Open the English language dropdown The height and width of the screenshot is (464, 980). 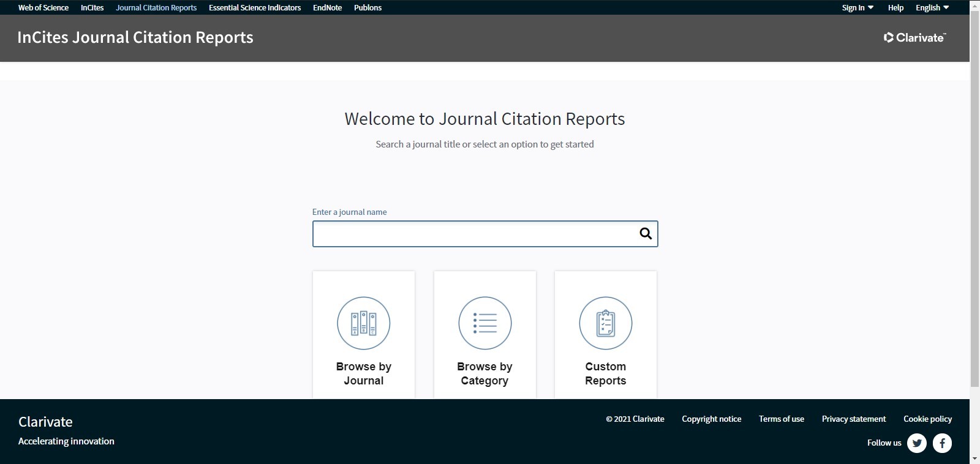click(932, 7)
